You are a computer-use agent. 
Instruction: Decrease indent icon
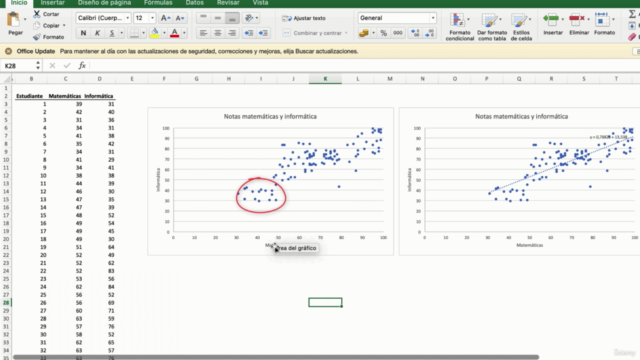(x=249, y=33)
